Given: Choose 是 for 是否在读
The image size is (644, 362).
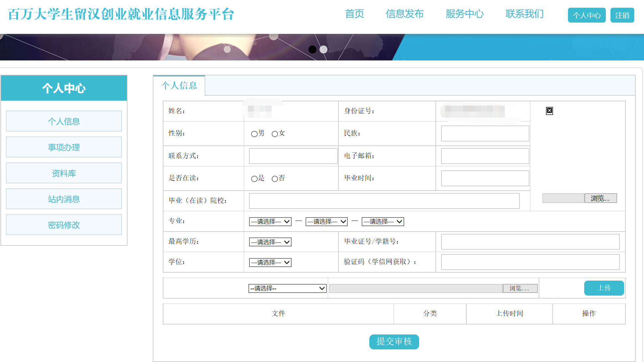Looking at the screenshot, I should point(254,179).
